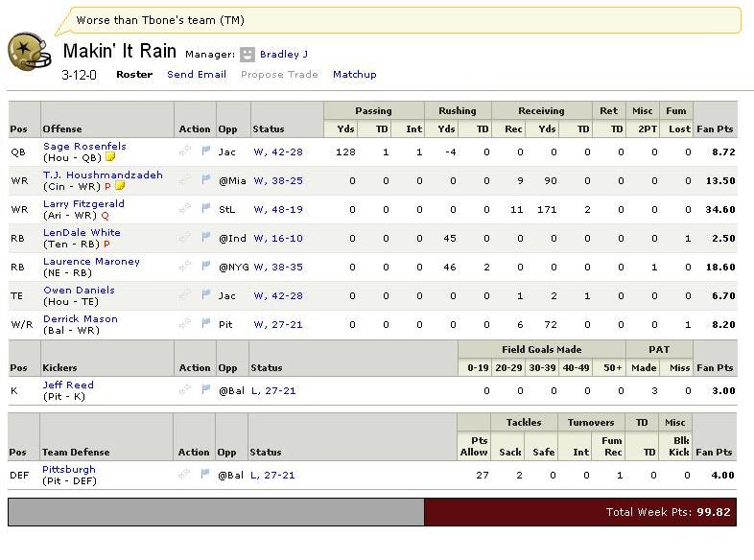Click the trade icon in Jeff Reed row
The width and height of the screenshot is (754, 560).
pyautogui.click(x=184, y=390)
